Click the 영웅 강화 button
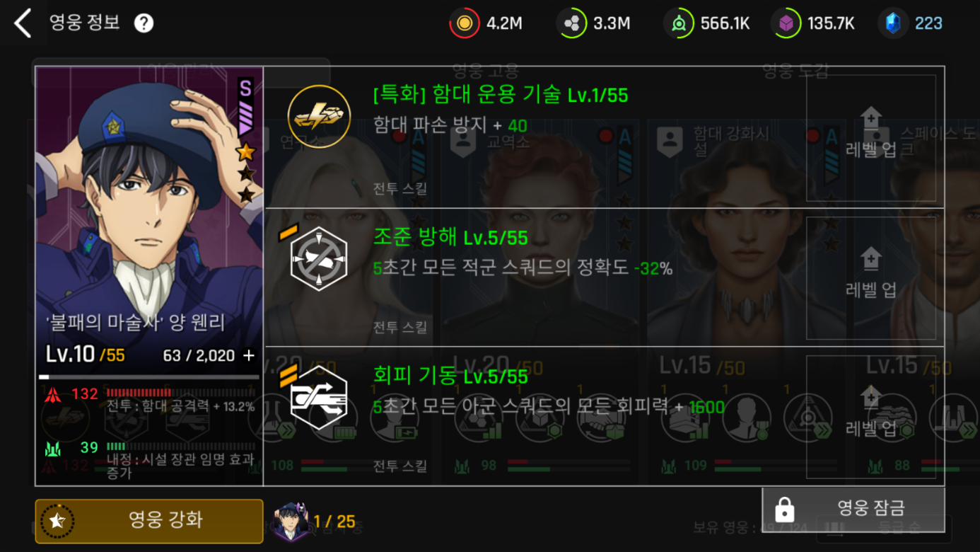The width and height of the screenshot is (980, 552). [x=149, y=521]
